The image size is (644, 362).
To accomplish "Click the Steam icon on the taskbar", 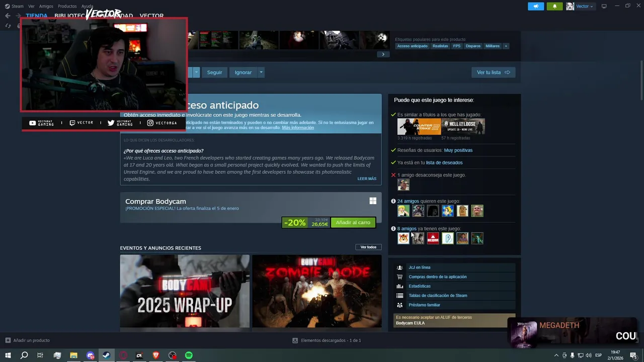I will coord(106,355).
